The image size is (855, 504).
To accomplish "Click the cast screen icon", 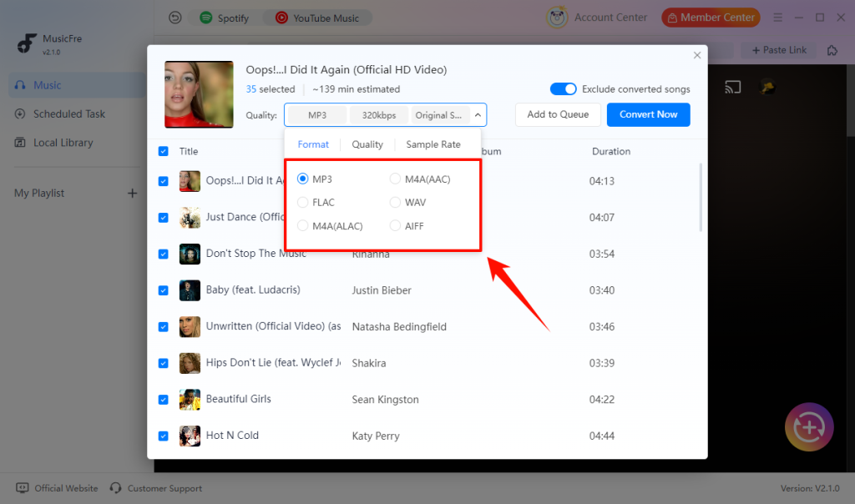I will pyautogui.click(x=733, y=87).
